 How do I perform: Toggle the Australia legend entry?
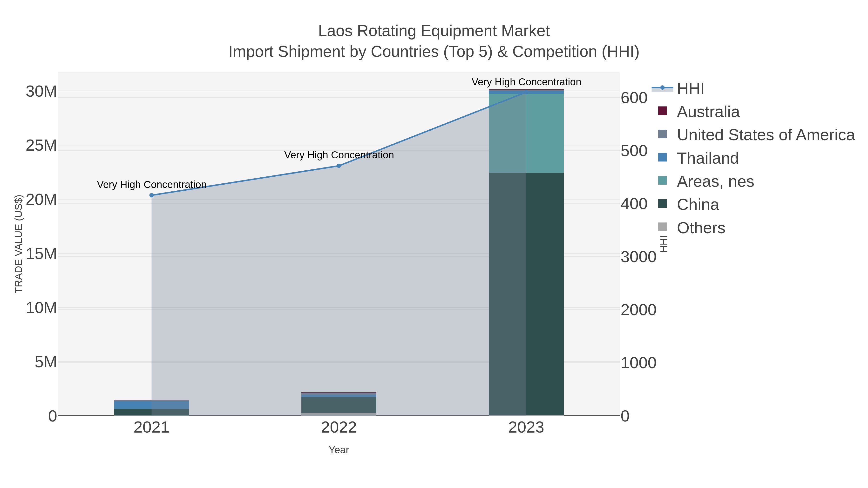pyautogui.click(x=698, y=112)
